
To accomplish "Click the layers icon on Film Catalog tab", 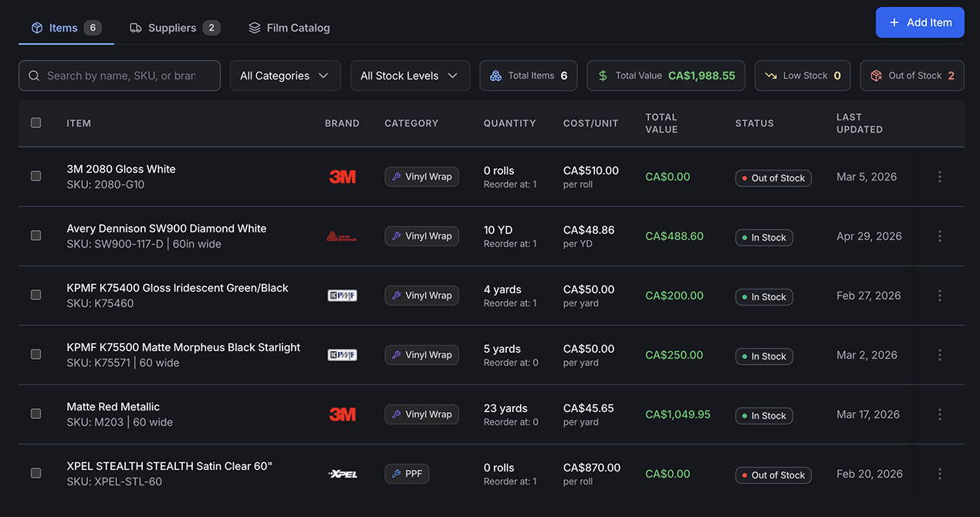I will [255, 28].
